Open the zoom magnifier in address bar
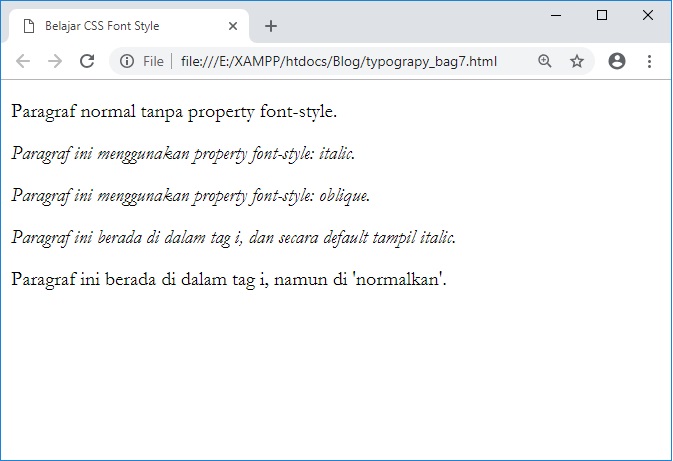 coord(545,61)
